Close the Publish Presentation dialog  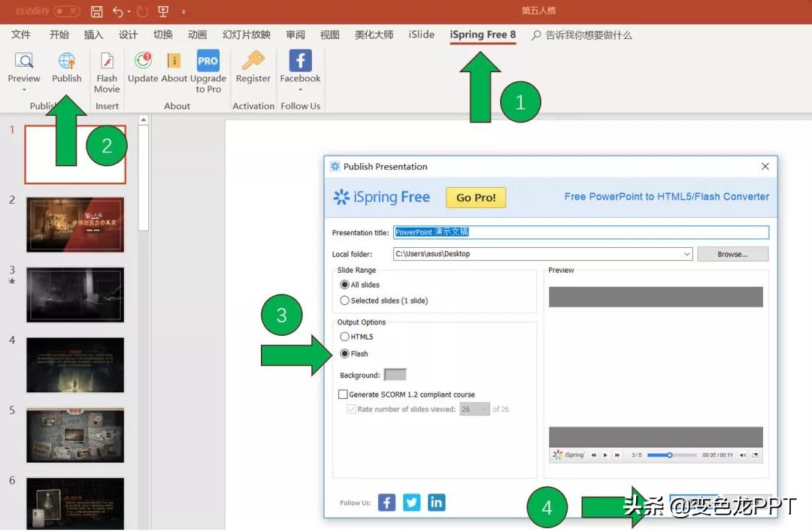(x=765, y=166)
